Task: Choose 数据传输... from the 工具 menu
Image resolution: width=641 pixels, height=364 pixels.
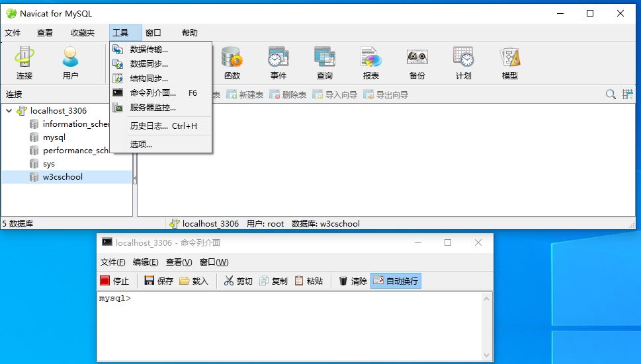Action: click(x=149, y=50)
